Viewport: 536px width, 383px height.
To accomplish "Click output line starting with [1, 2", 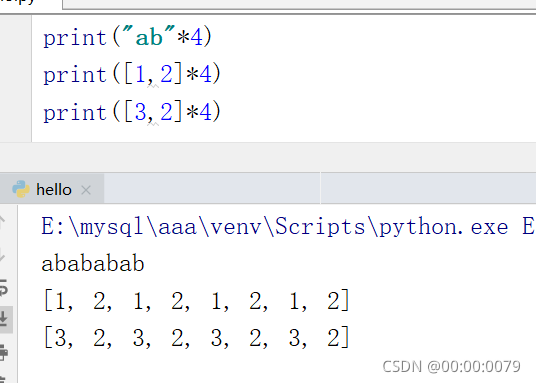I will (196, 301).
